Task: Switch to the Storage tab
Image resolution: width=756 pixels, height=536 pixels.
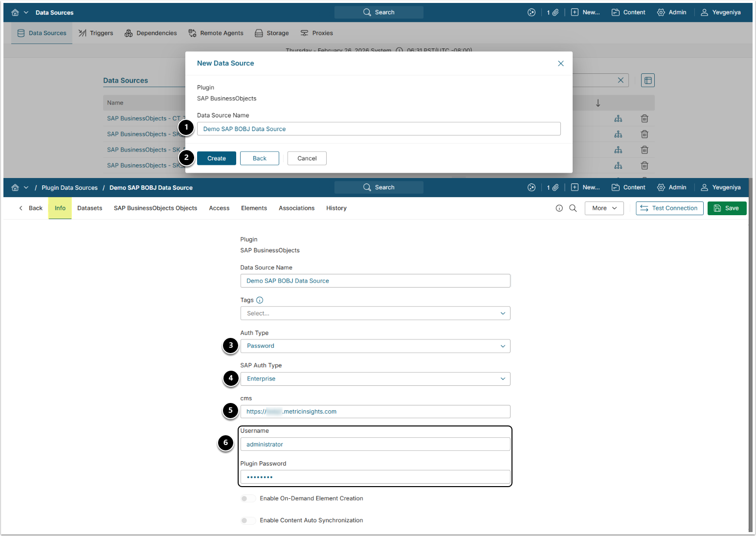Action: pos(272,33)
